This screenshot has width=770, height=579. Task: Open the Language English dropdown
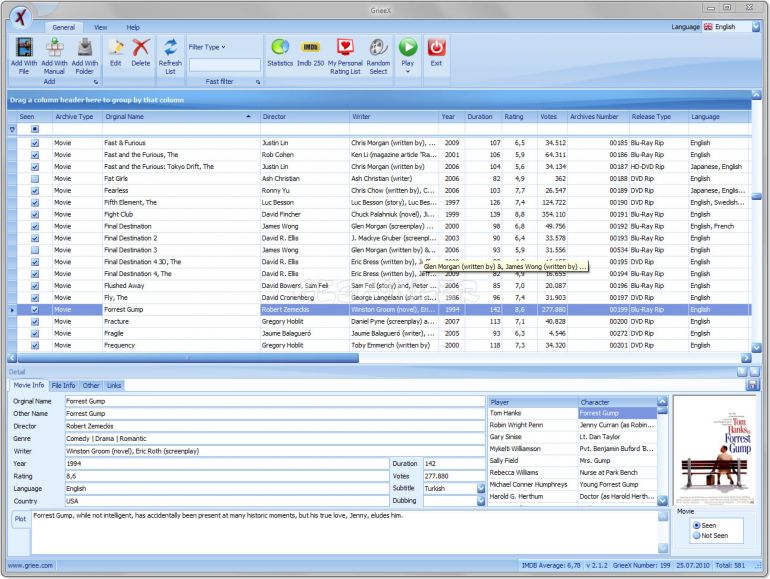pos(756,27)
